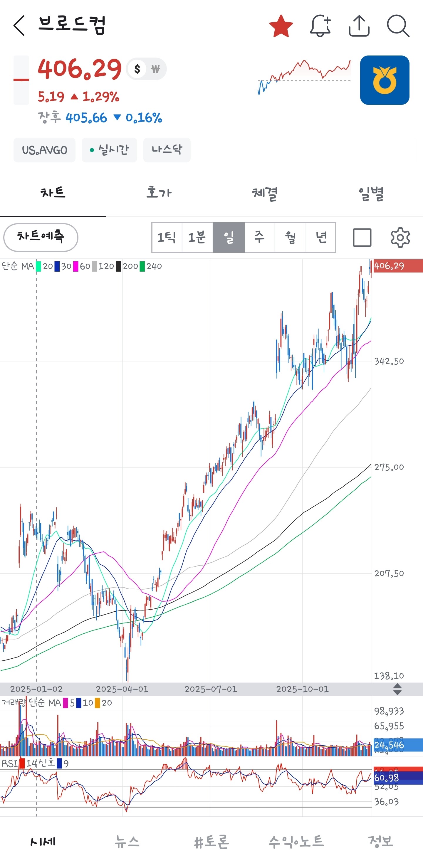
Task: Tap the 406.29 current price tag on chart
Action: point(398,266)
